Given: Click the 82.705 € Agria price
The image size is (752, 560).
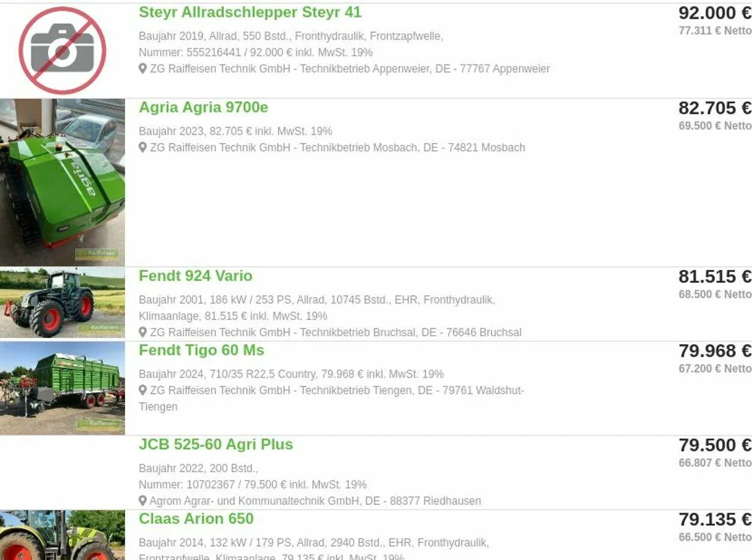Looking at the screenshot, I should [x=715, y=108].
